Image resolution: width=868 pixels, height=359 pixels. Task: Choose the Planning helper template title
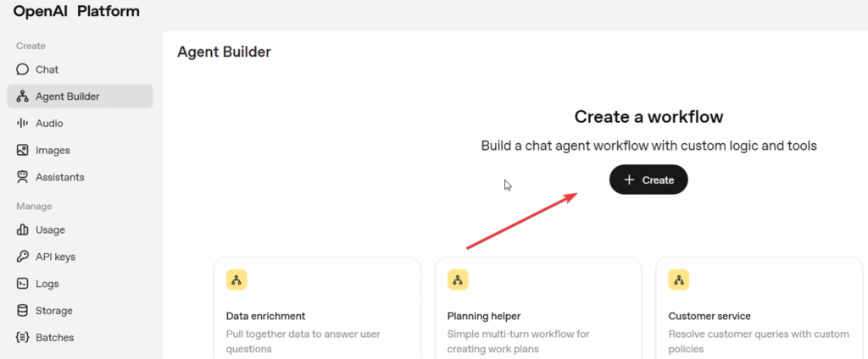(484, 317)
